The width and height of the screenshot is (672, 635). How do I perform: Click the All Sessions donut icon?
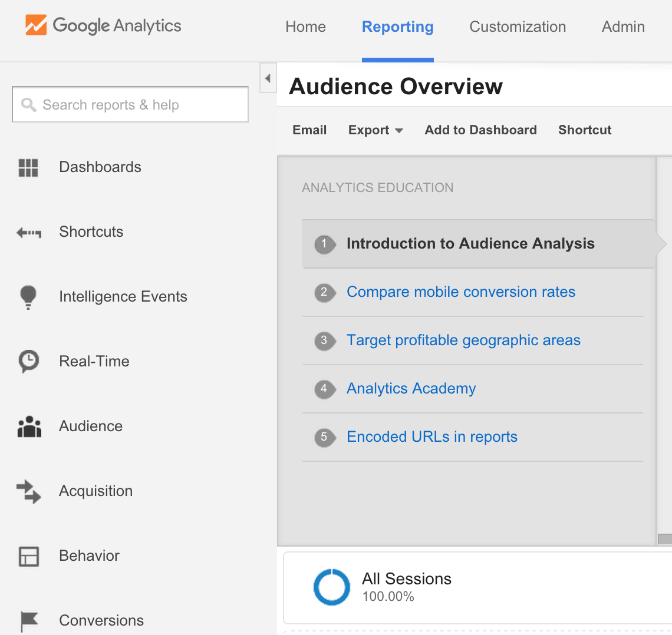click(x=332, y=587)
